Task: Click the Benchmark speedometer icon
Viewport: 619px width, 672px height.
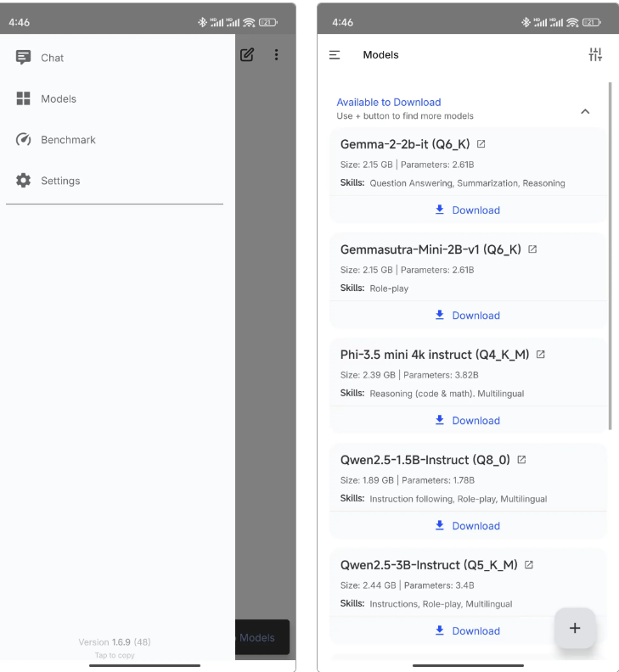Action: pos(23,140)
